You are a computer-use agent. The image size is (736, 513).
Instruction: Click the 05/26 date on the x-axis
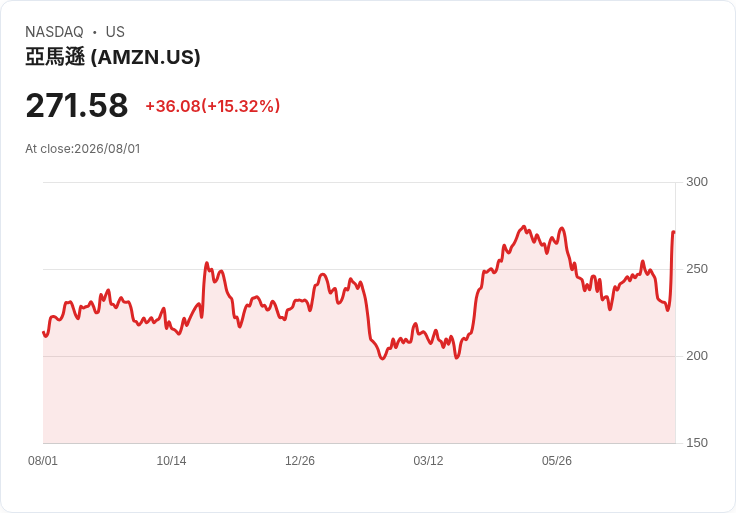point(557,461)
